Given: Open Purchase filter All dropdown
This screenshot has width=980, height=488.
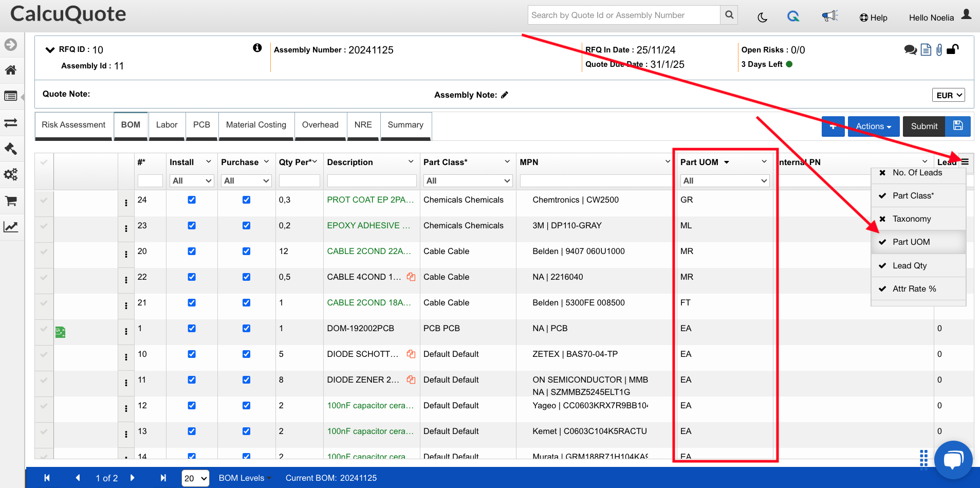Looking at the screenshot, I should point(247,180).
